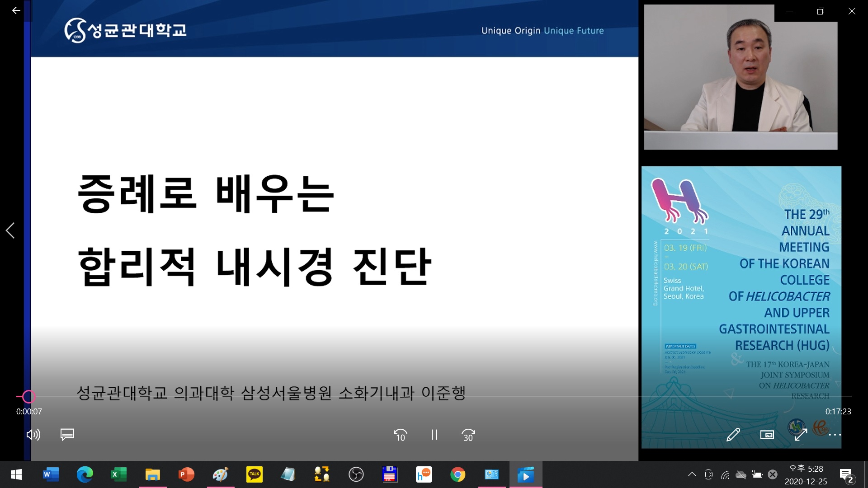Open OneDrive cloud tray icon
Screen dimensions: 868x488
[x=741, y=474]
